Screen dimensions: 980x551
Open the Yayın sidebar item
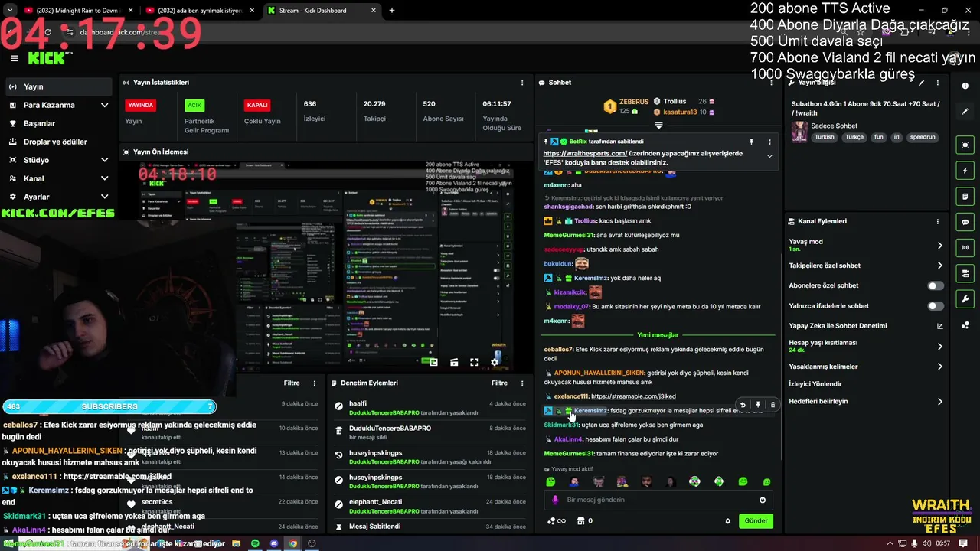[57, 86]
